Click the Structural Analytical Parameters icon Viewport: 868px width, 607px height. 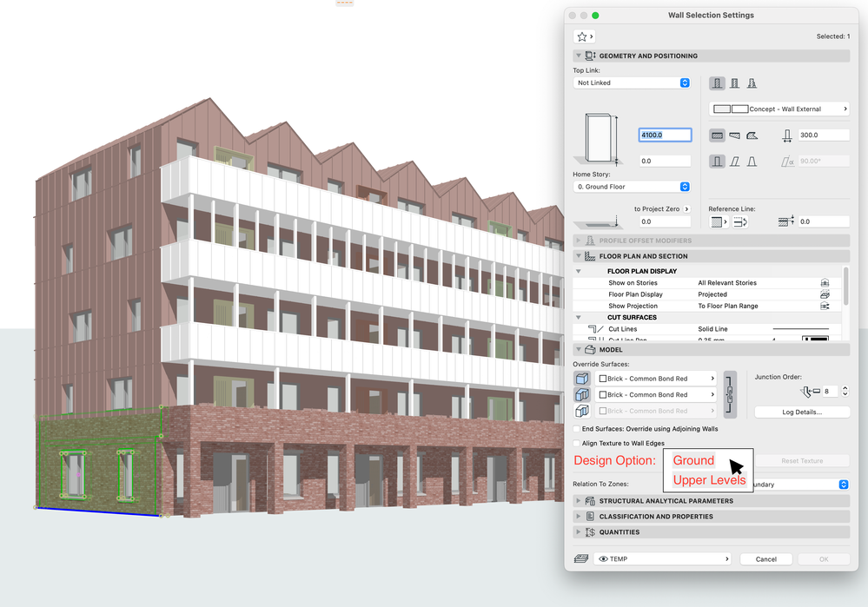pyautogui.click(x=590, y=501)
